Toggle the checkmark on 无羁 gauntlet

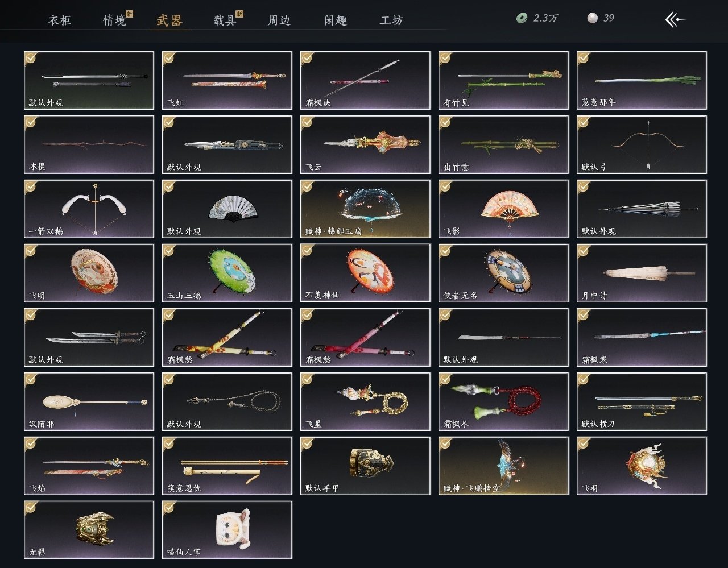click(x=31, y=508)
